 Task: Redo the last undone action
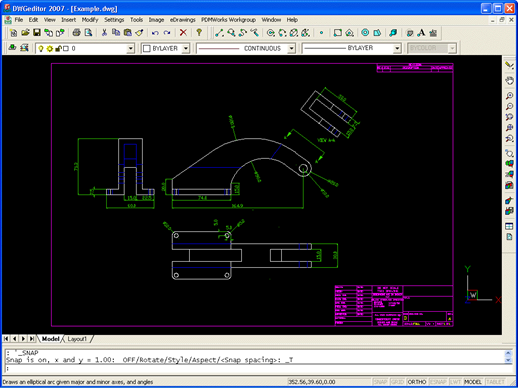(167, 33)
